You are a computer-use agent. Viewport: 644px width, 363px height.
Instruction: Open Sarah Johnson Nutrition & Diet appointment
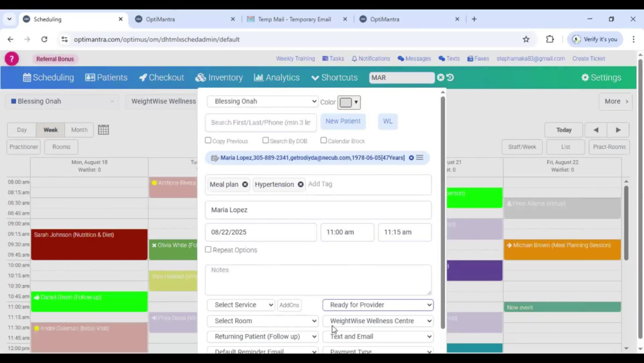(89, 244)
